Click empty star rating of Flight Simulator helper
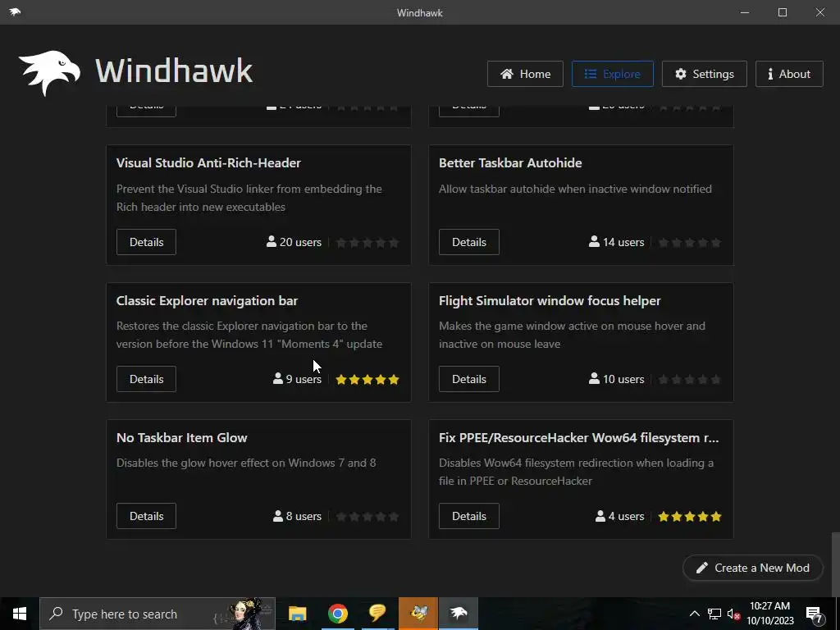Screen dimensions: 840x630 [x=690, y=380]
